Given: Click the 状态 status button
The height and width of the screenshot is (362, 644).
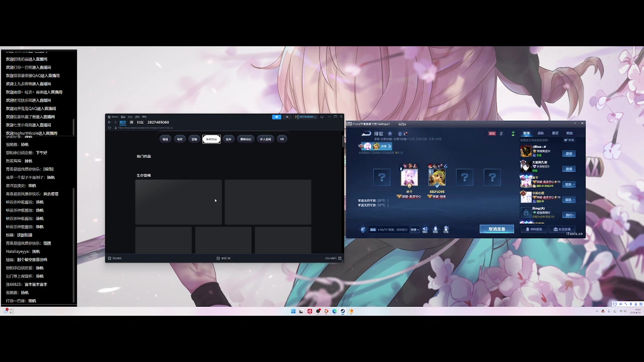Looking at the screenshot, I should coord(569,140).
